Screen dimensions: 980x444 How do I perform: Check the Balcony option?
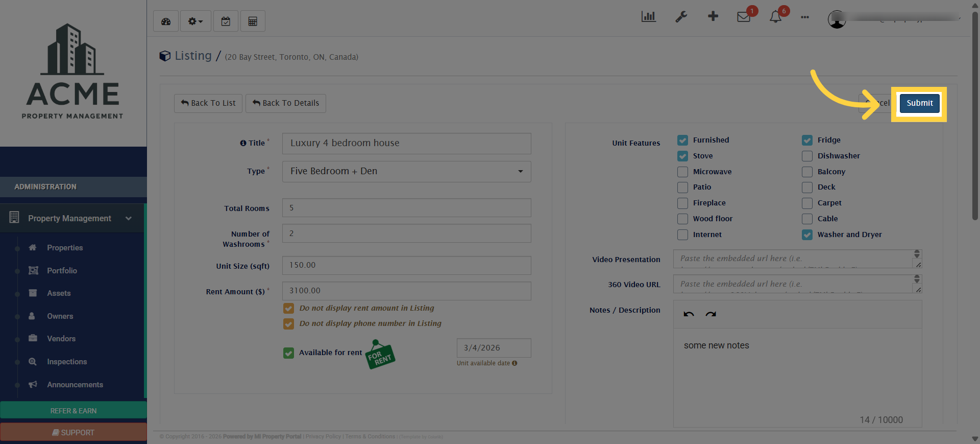click(807, 172)
